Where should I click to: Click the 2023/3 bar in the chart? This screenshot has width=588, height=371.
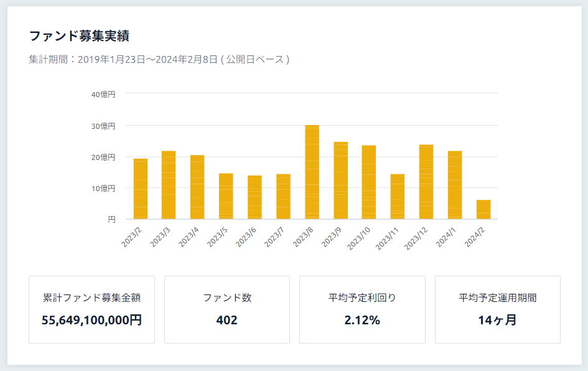click(169, 185)
